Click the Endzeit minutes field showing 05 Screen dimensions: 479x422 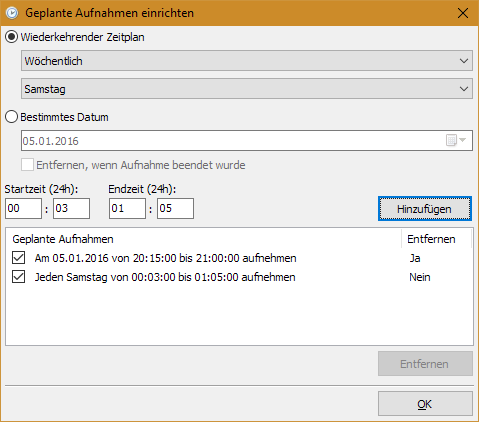tap(175, 209)
